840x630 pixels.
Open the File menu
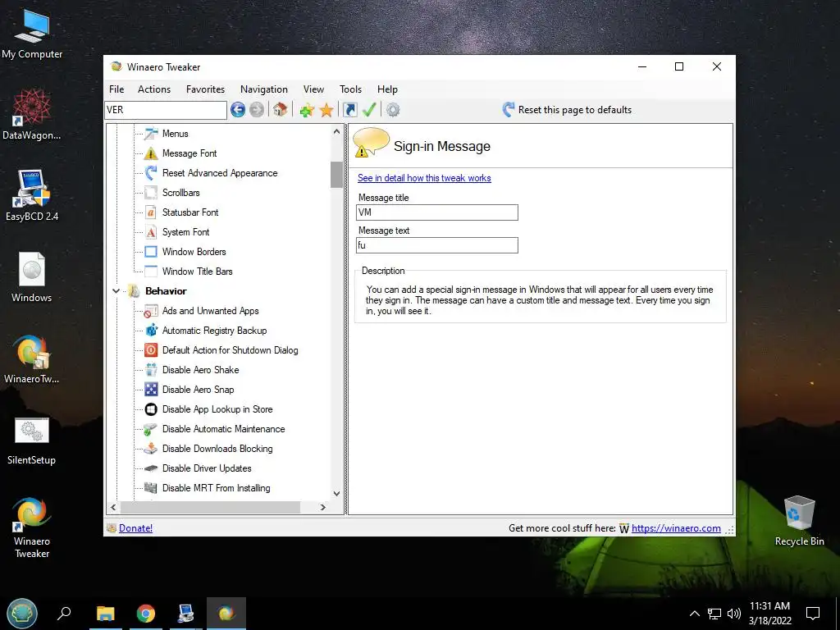(x=116, y=89)
